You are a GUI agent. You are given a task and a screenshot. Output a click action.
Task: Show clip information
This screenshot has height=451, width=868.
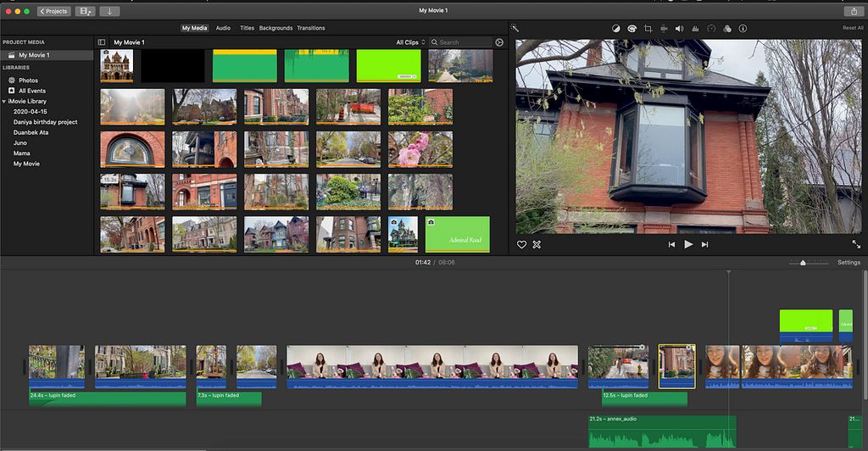point(743,28)
